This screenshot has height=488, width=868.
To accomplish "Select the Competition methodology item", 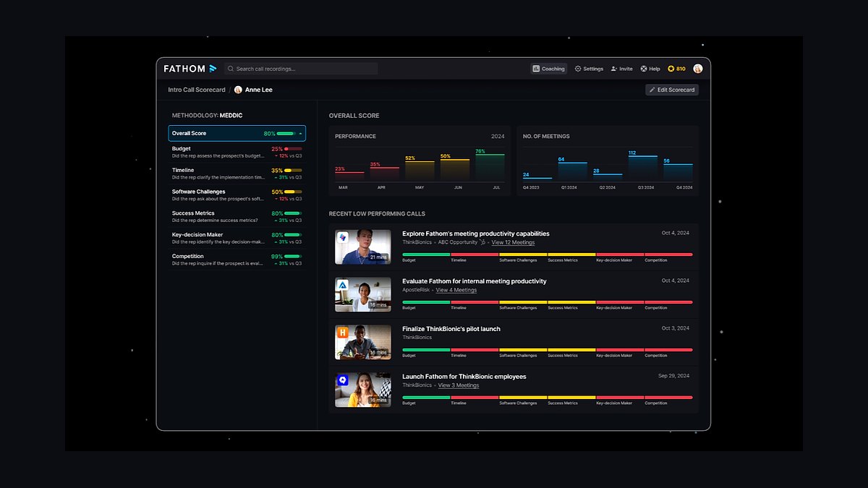I will coord(237,260).
